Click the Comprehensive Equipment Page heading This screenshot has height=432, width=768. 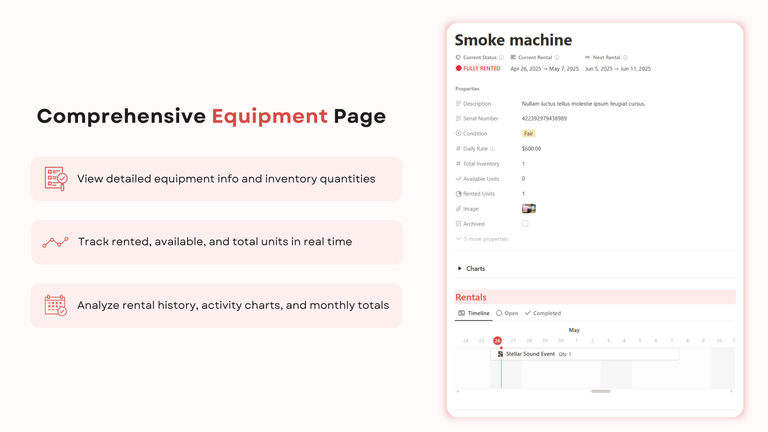211,117
